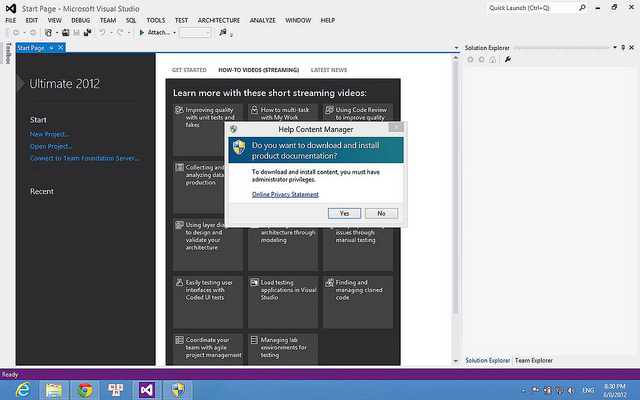Click the New Project toolbar icon
The image size is (640, 400).
click(x=49, y=33)
